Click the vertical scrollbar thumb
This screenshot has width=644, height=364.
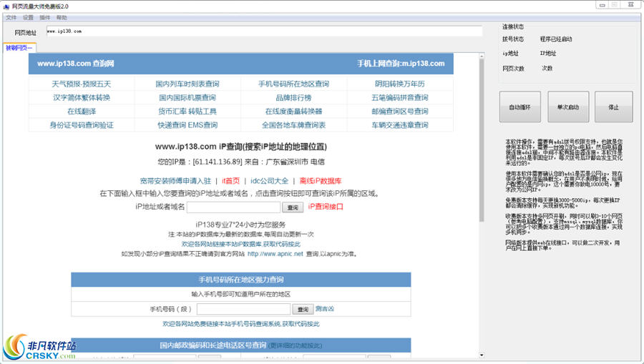click(482, 140)
